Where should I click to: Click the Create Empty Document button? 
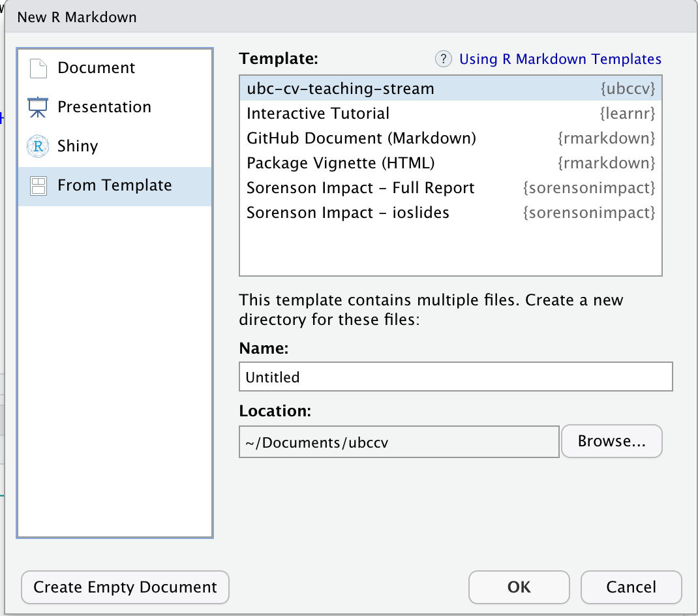[125, 587]
